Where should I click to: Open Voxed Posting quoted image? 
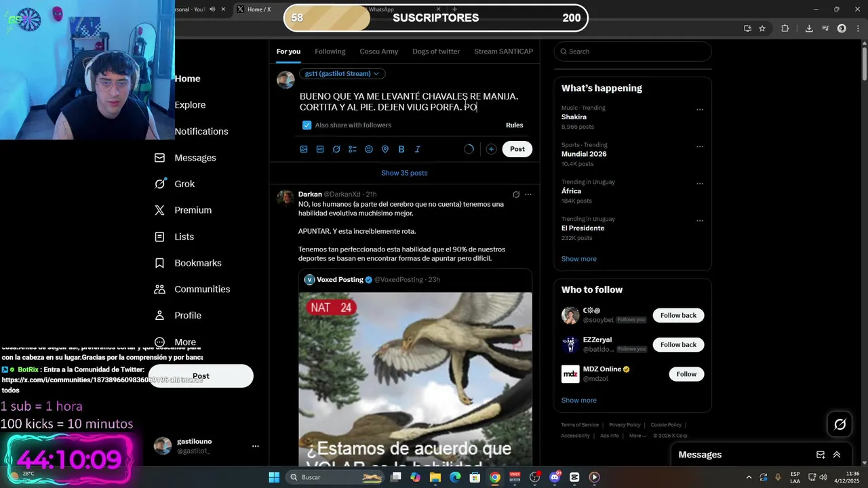coord(415,380)
